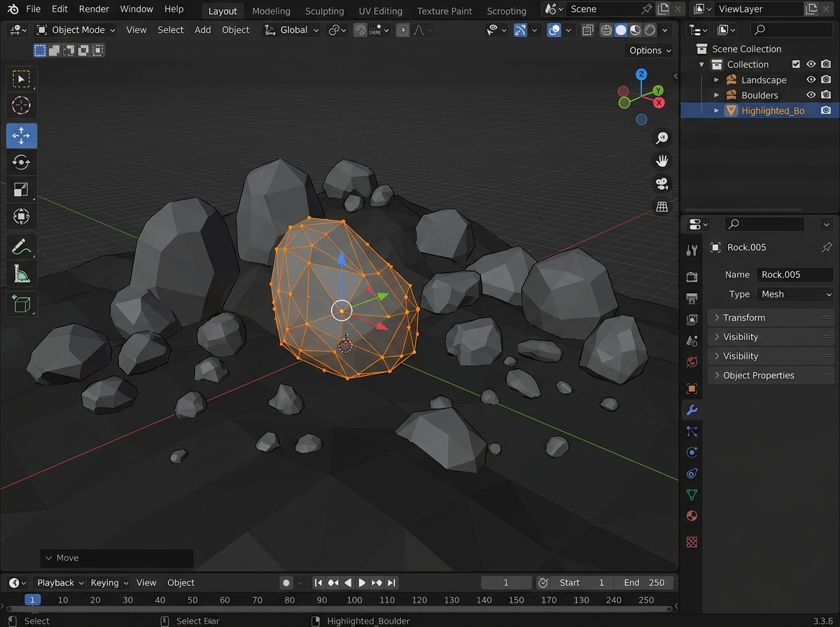Open the File menu
Viewport: 840px width, 627px height.
pyautogui.click(x=33, y=9)
